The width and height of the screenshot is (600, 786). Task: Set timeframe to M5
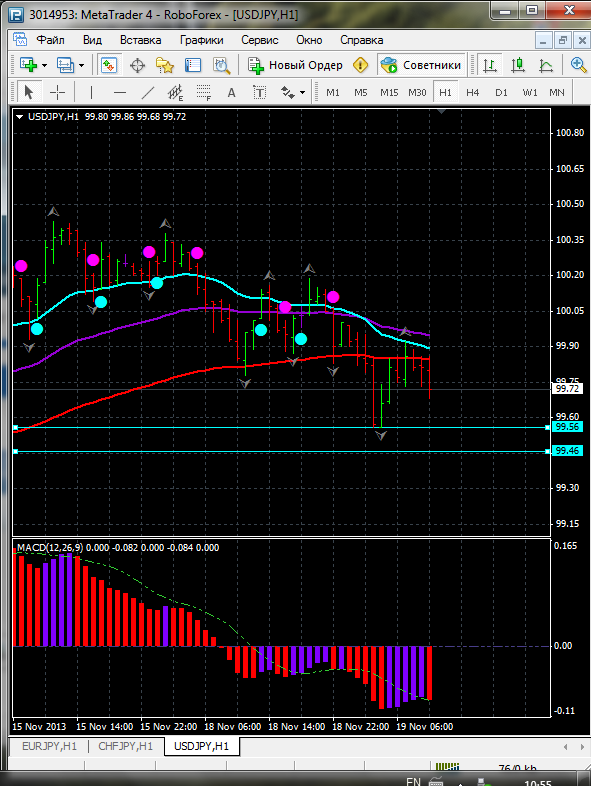click(361, 93)
